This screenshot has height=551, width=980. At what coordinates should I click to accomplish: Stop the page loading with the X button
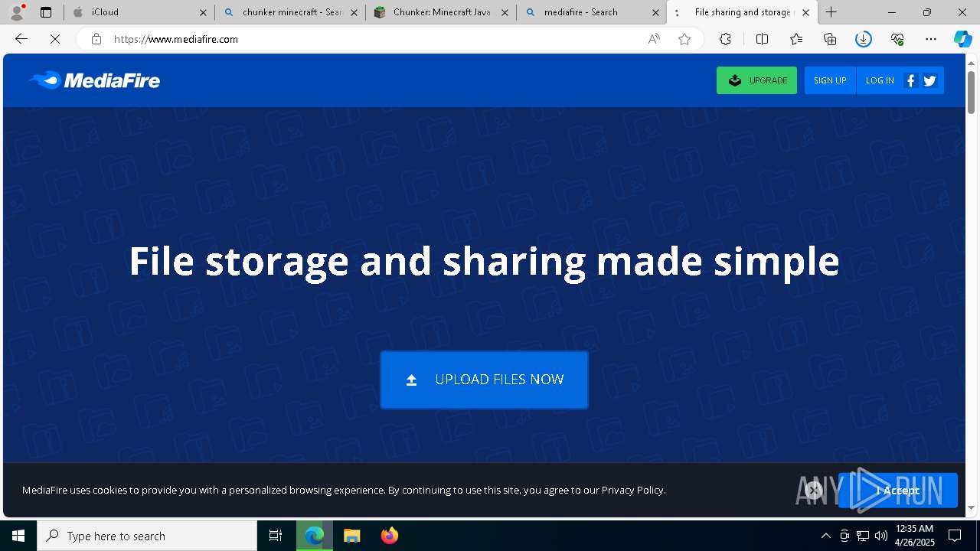(x=55, y=39)
